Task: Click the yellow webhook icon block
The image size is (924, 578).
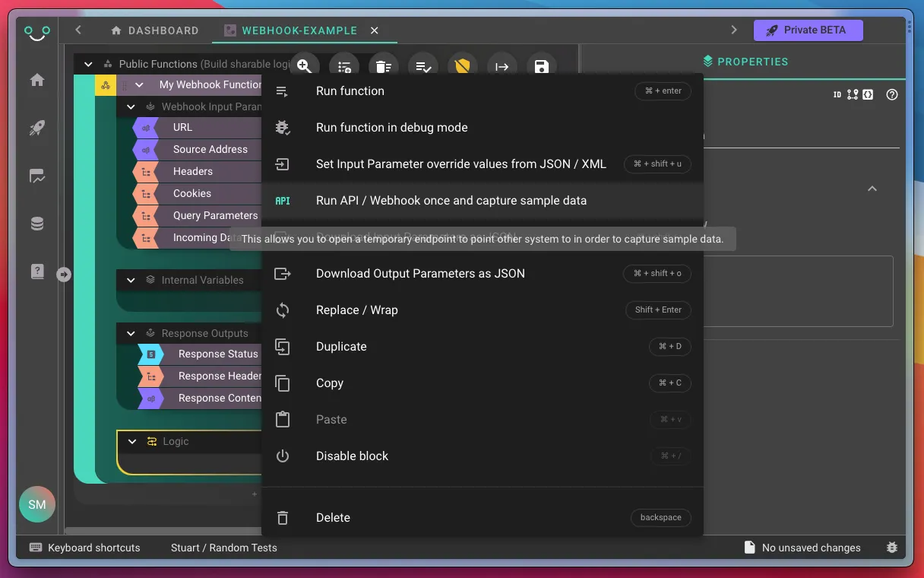Action: [x=106, y=85]
